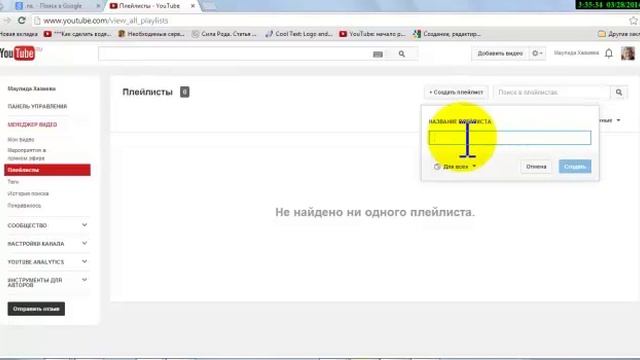Focus the playlist search field

point(552,92)
